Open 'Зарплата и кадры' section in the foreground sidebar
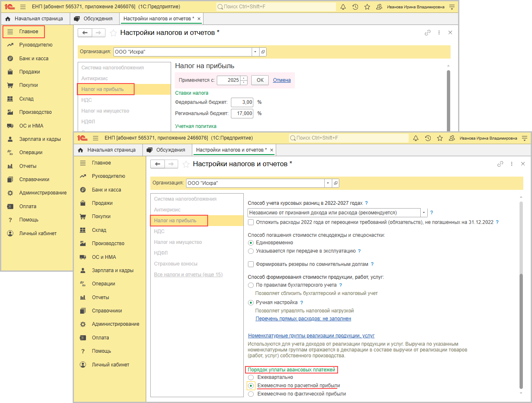Screen dimensions: 532x403 [113, 270]
